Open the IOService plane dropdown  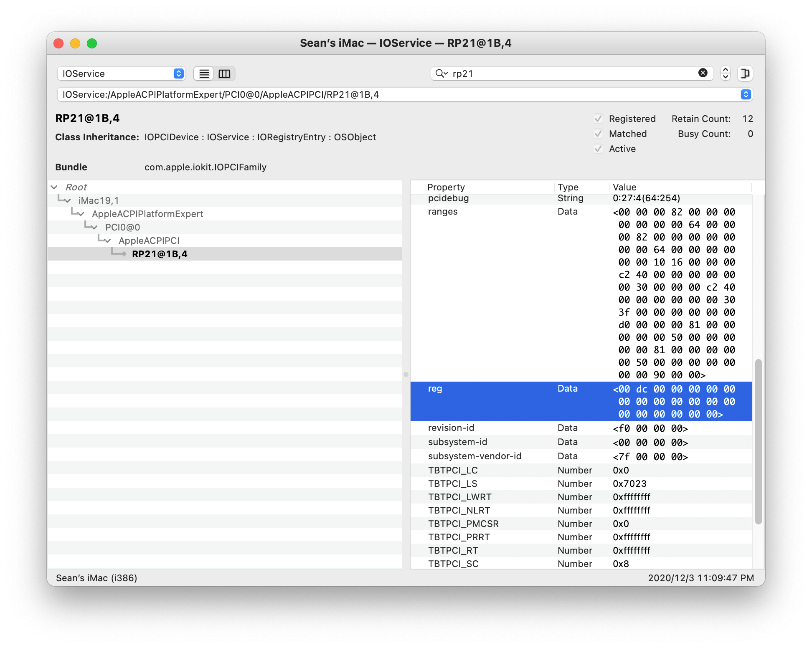121,73
